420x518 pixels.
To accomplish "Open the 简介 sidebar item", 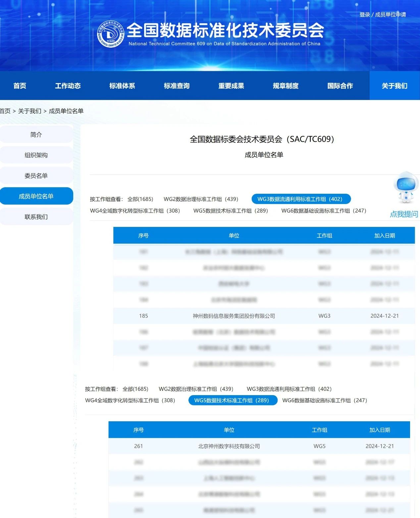I will tap(36, 134).
